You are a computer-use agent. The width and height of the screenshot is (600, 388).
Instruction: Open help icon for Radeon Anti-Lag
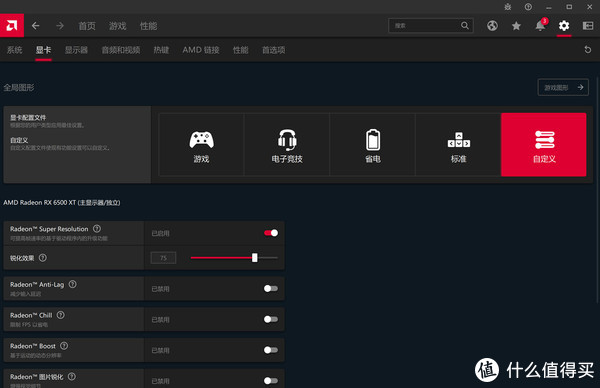pos(73,284)
